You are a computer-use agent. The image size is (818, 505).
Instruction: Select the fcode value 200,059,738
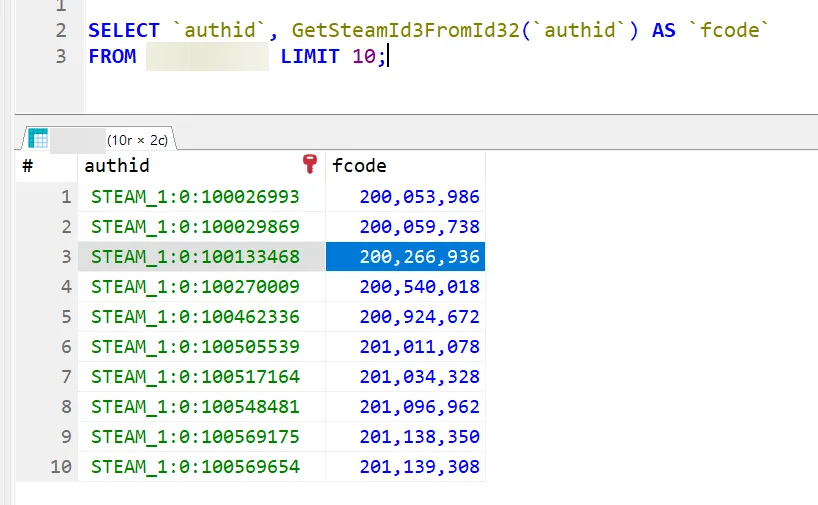pos(419,227)
